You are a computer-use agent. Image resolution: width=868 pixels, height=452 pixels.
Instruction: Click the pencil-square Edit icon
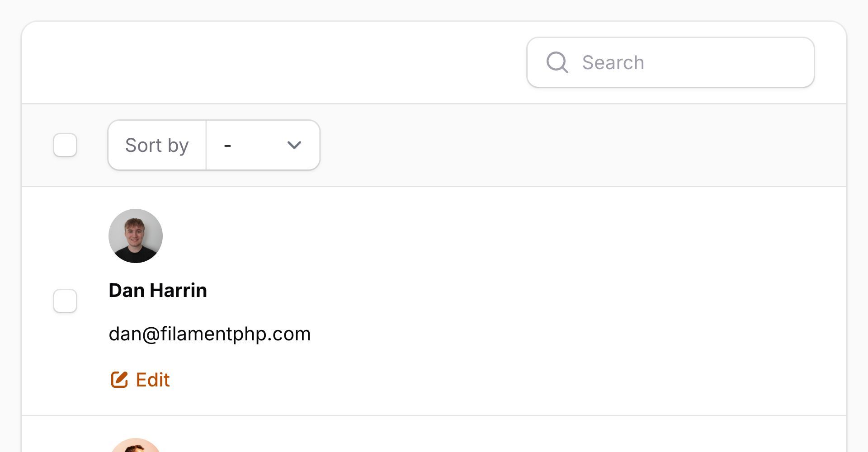pyautogui.click(x=119, y=380)
